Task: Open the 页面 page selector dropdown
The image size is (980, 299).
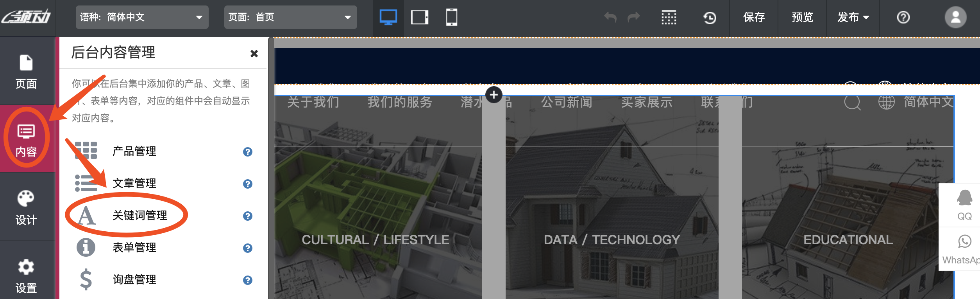Action: (290, 17)
